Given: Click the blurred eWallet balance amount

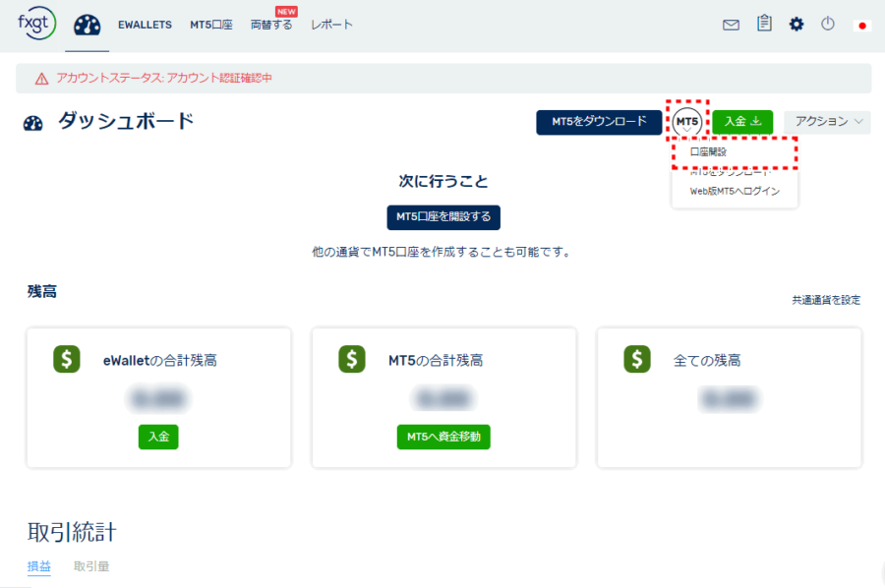Looking at the screenshot, I should click(158, 399).
